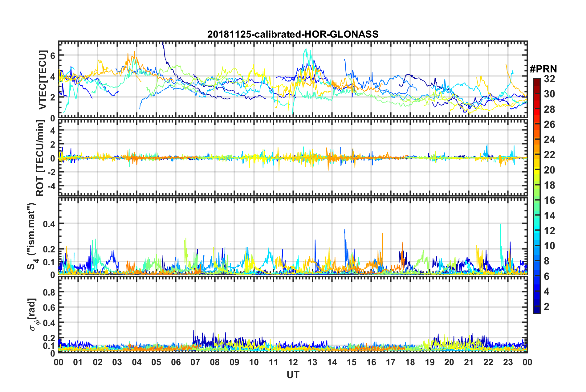The width and height of the screenshot is (586, 392).
Task: Click the colorbar tick label "22"
Action: (x=549, y=155)
